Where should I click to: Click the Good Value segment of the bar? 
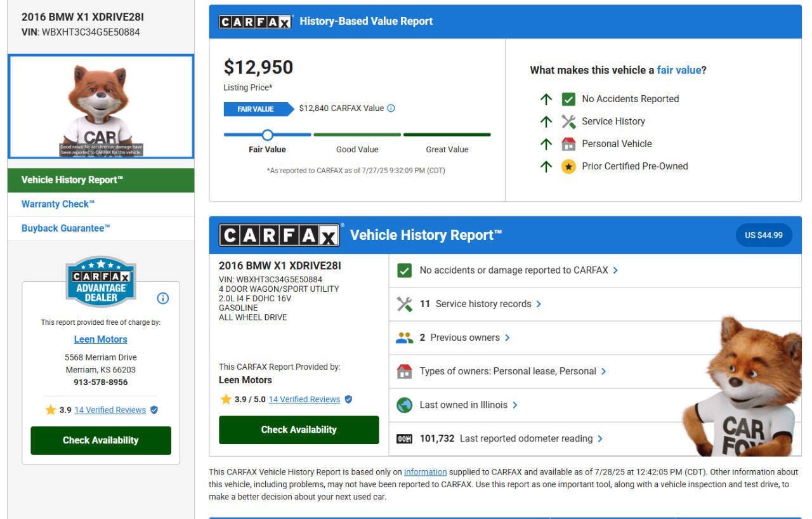click(357, 135)
